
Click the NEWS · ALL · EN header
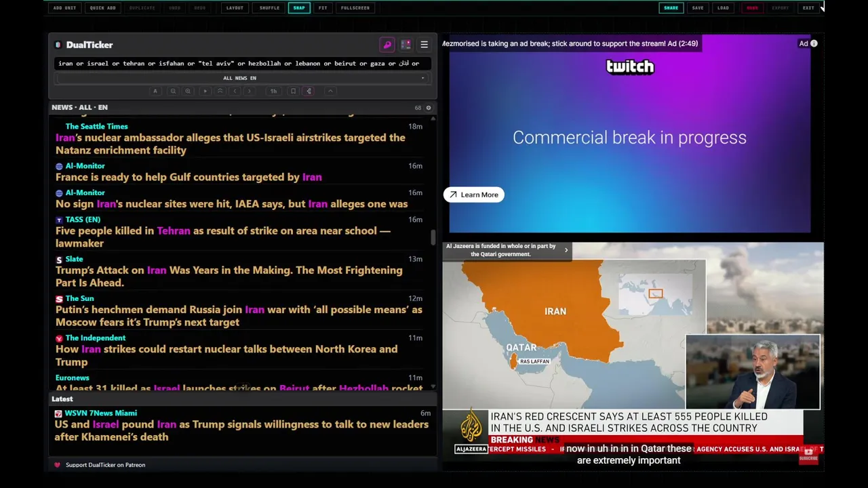pyautogui.click(x=79, y=107)
